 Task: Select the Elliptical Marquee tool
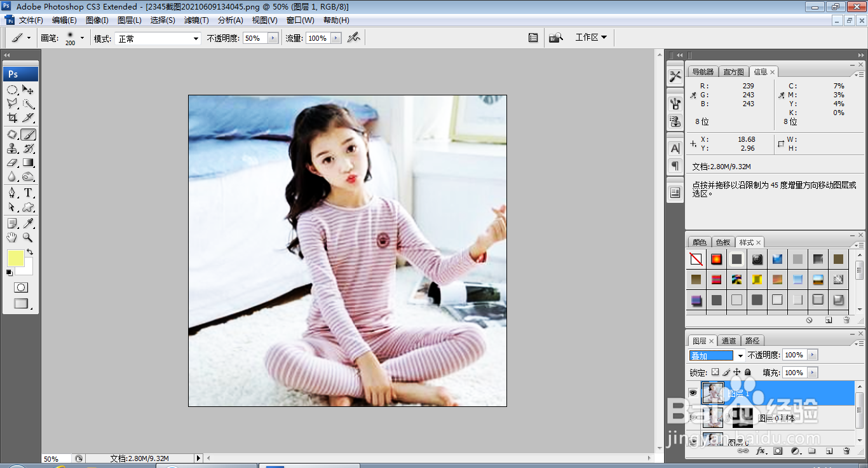pyautogui.click(x=12, y=90)
